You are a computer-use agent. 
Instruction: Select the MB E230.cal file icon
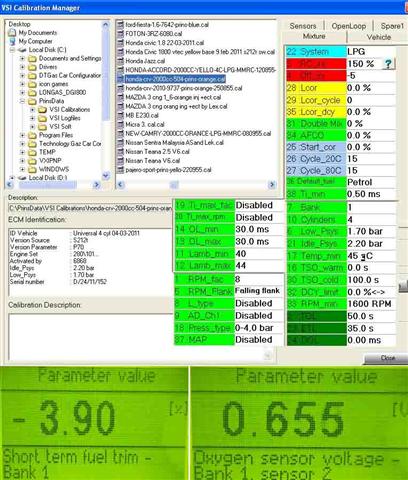point(120,115)
